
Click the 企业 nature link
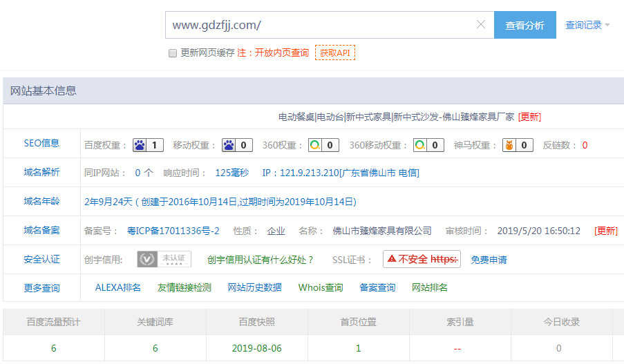(x=276, y=231)
